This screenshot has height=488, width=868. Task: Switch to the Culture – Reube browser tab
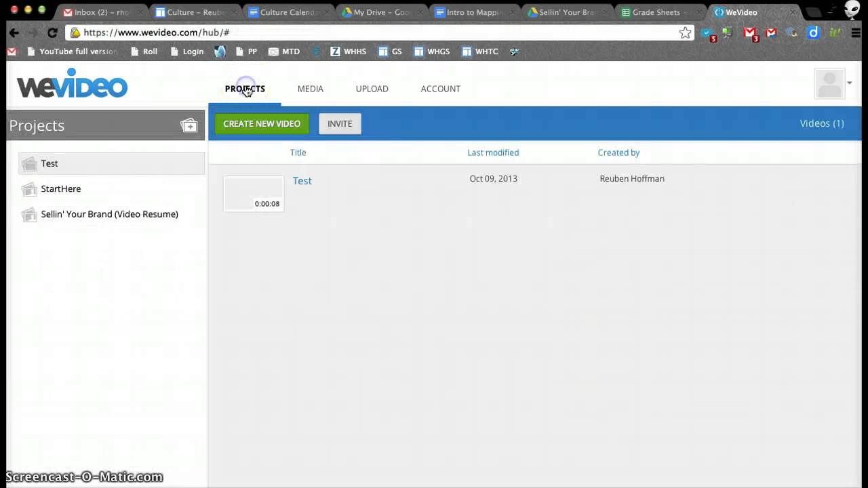195,12
